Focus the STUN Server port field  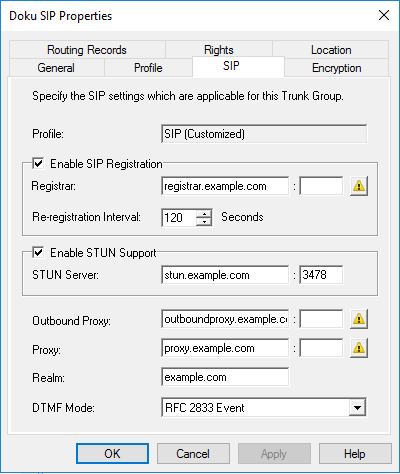click(x=321, y=275)
